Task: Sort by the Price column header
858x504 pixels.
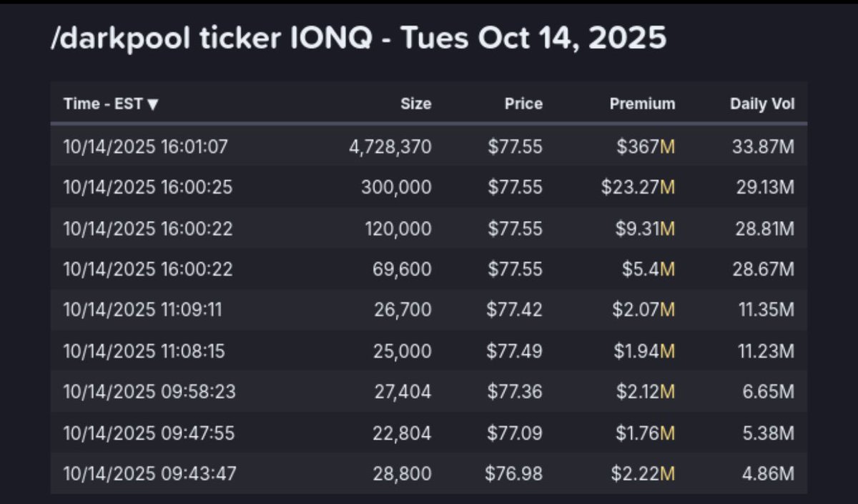Action: [x=523, y=104]
